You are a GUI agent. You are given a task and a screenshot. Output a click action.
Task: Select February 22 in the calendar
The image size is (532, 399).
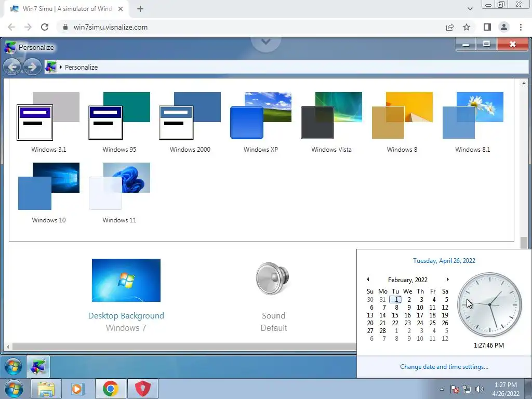pyautogui.click(x=395, y=323)
